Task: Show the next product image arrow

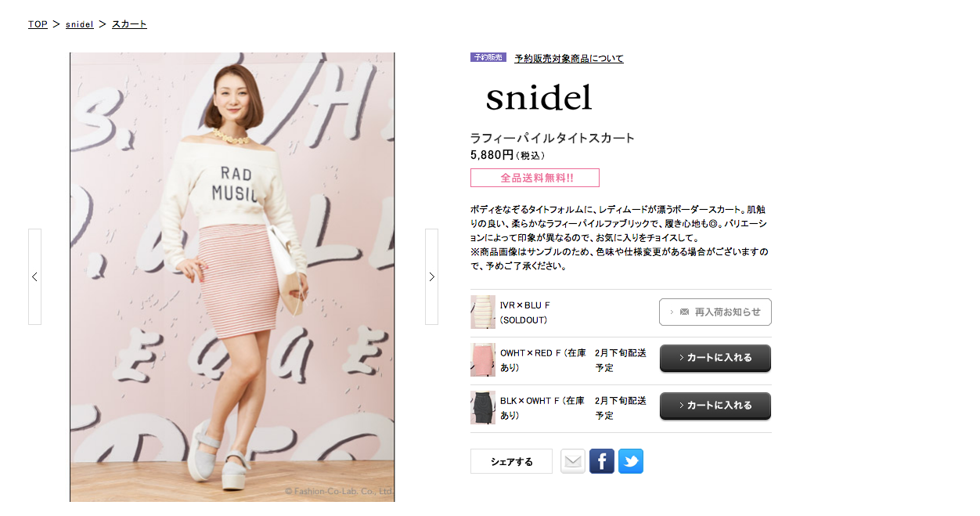Action: click(431, 276)
